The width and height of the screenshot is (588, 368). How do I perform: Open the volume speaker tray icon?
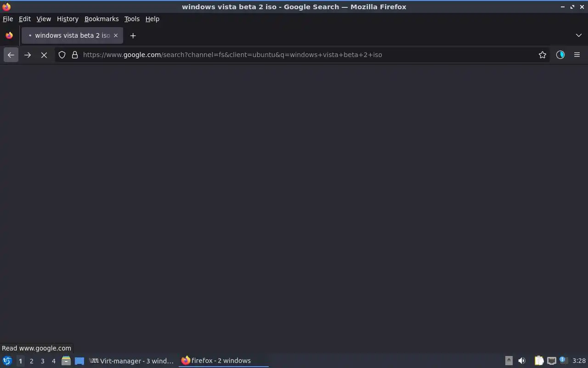pos(522,361)
